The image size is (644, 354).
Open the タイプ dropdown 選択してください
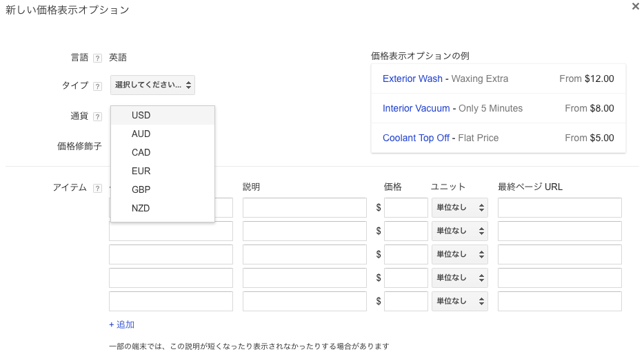pyautogui.click(x=152, y=85)
